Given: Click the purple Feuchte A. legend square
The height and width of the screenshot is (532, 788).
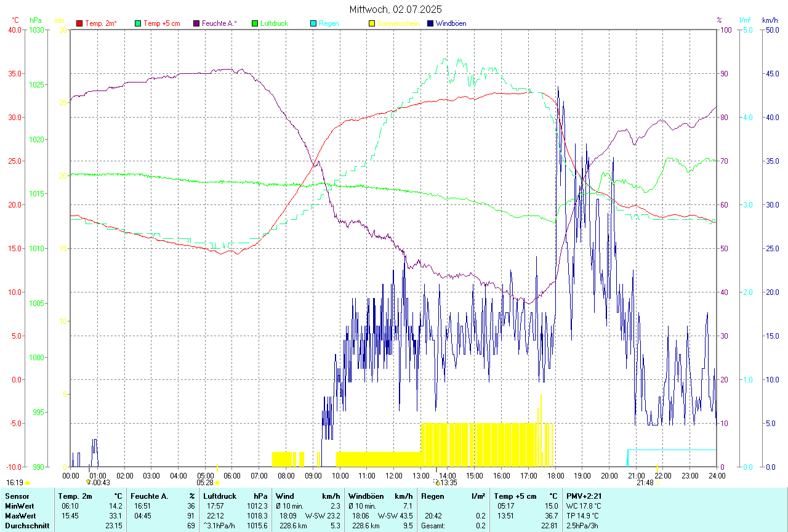Looking at the screenshot, I should 196,23.
